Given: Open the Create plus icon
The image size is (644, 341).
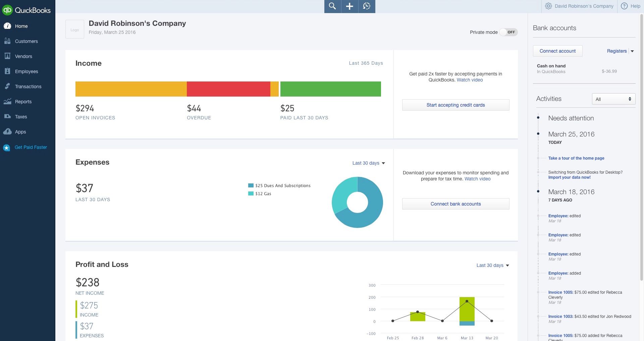Looking at the screenshot, I should pyautogui.click(x=350, y=6).
